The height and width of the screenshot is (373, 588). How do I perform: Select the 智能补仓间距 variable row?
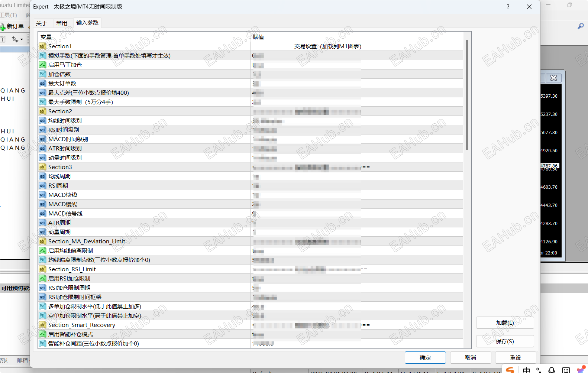coord(251,343)
